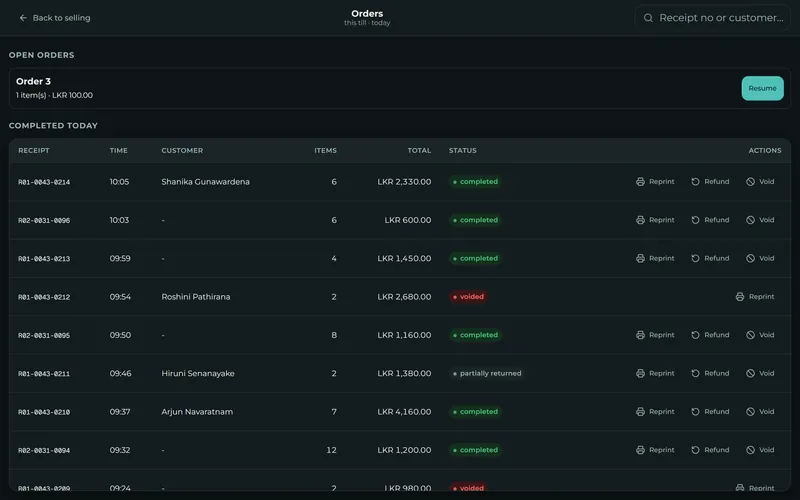Resume open Order 3
800x500 pixels.
(762, 88)
